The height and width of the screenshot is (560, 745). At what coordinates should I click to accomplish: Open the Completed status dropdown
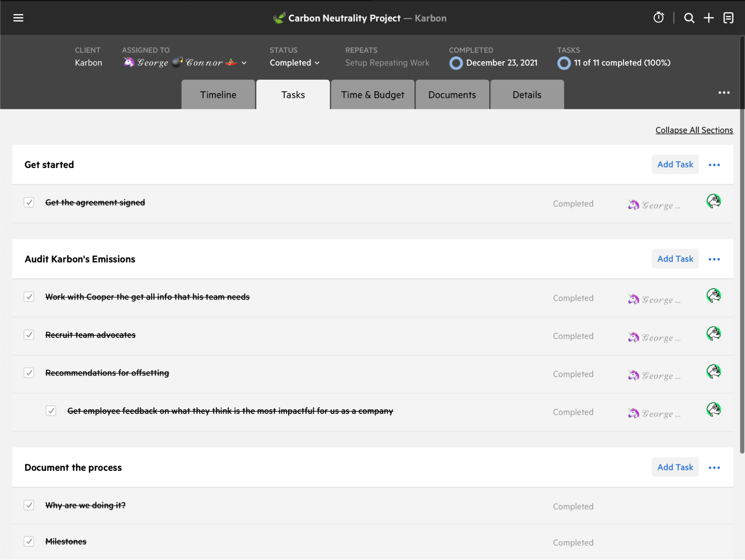[x=294, y=63]
